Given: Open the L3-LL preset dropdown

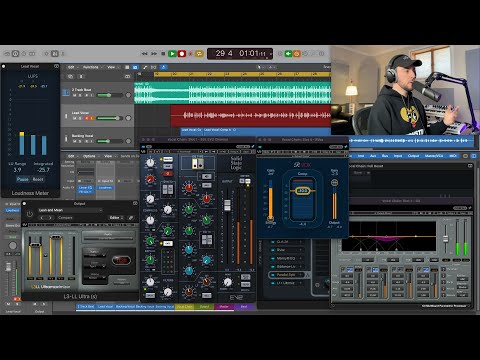Looking at the screenshot, I should (70, 210).
